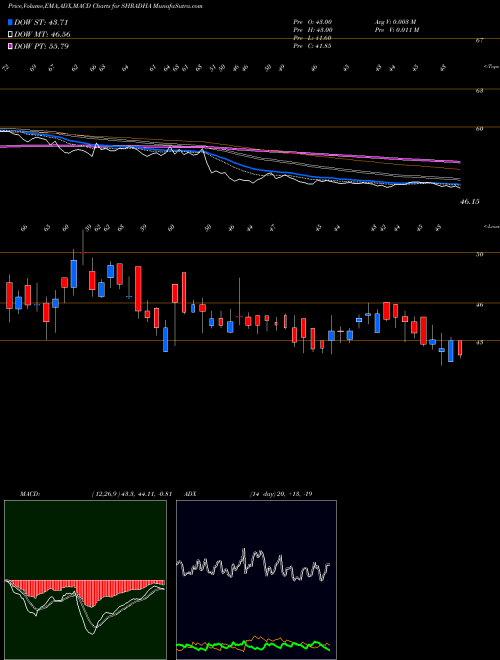This screenshot has width=500, height=660.
Task: Click the last red candlestick on the price chart
Action: pyautogui.click(x=460, y=349)
